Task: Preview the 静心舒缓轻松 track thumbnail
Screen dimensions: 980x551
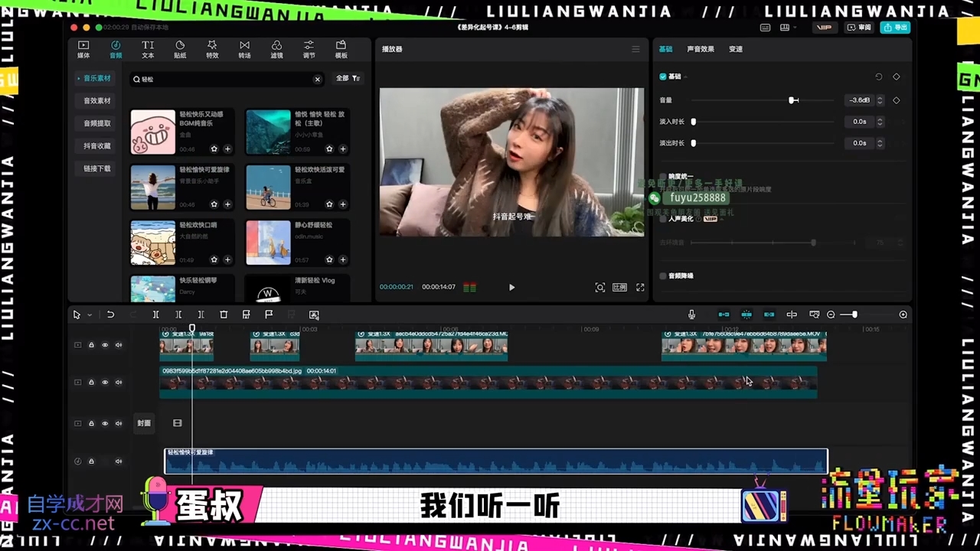Action: (x=268, y=243)
